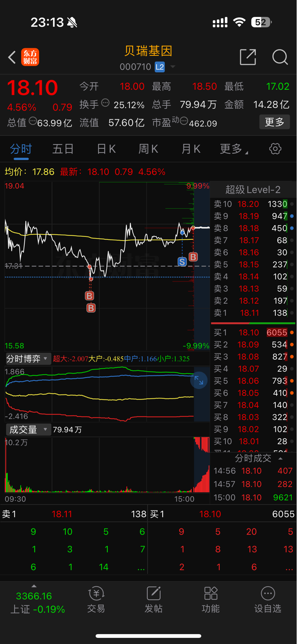Tap the 市盈 info icon
Image resolution: width=297 pixels, height=644 pixels.
(184, 121)
